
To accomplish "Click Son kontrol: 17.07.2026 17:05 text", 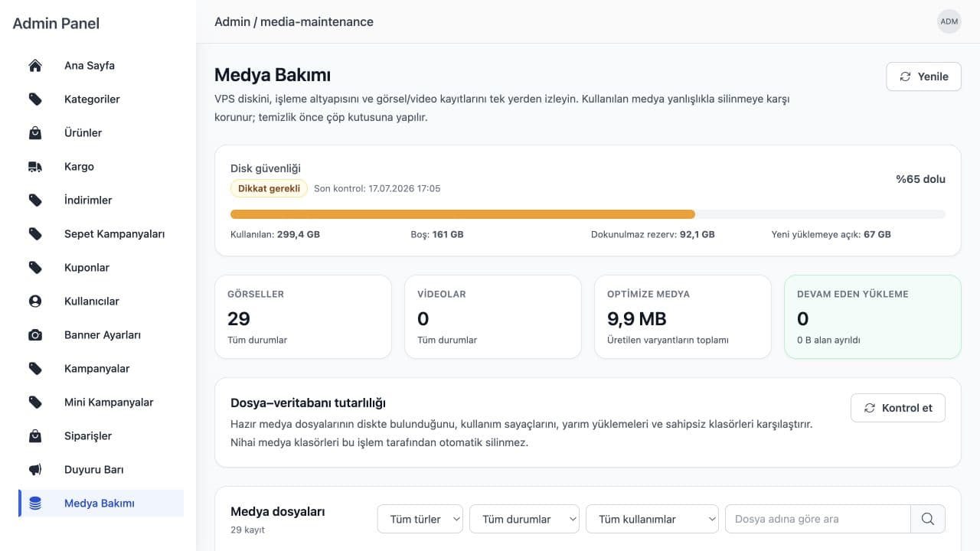I will [377, 188].
